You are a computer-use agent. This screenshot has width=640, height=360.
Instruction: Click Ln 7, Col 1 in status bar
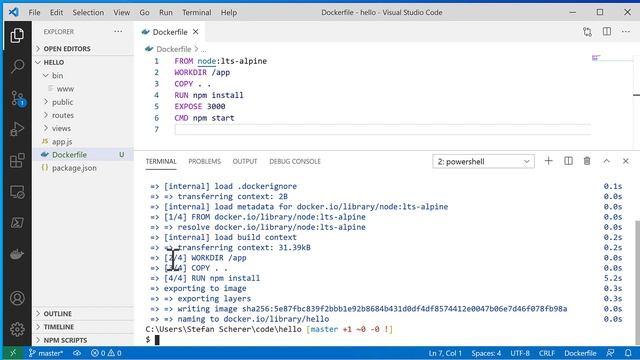445,353
